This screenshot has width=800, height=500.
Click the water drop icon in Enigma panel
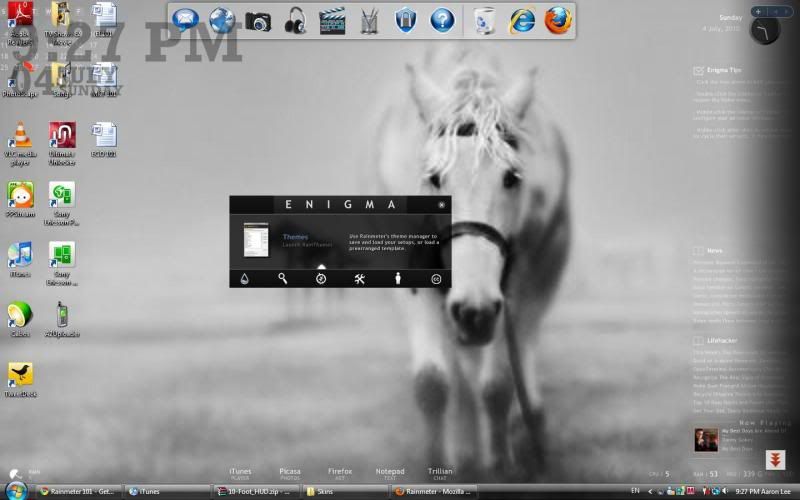point(245,279)
